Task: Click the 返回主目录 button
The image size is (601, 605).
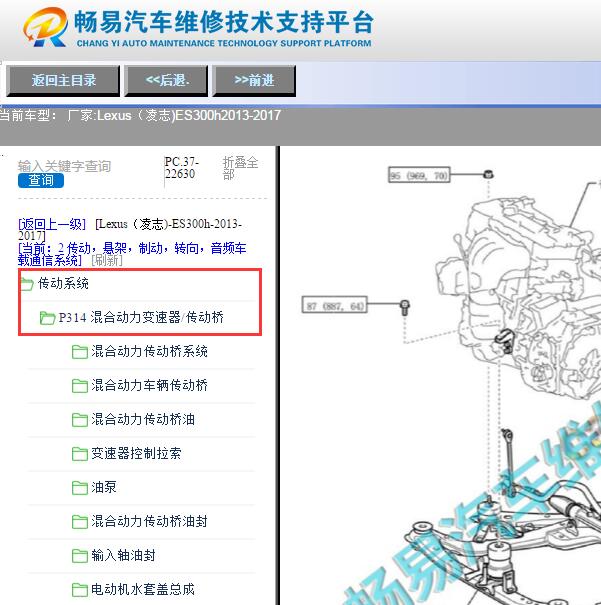Action: click(63, 81)
